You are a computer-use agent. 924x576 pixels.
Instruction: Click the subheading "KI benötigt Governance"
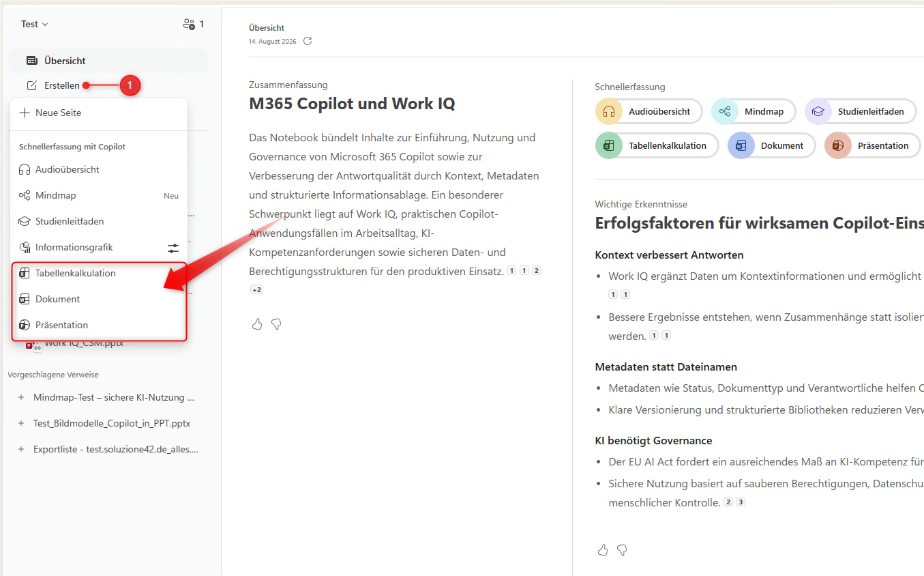pyautogui.click(x=653, y=440)
